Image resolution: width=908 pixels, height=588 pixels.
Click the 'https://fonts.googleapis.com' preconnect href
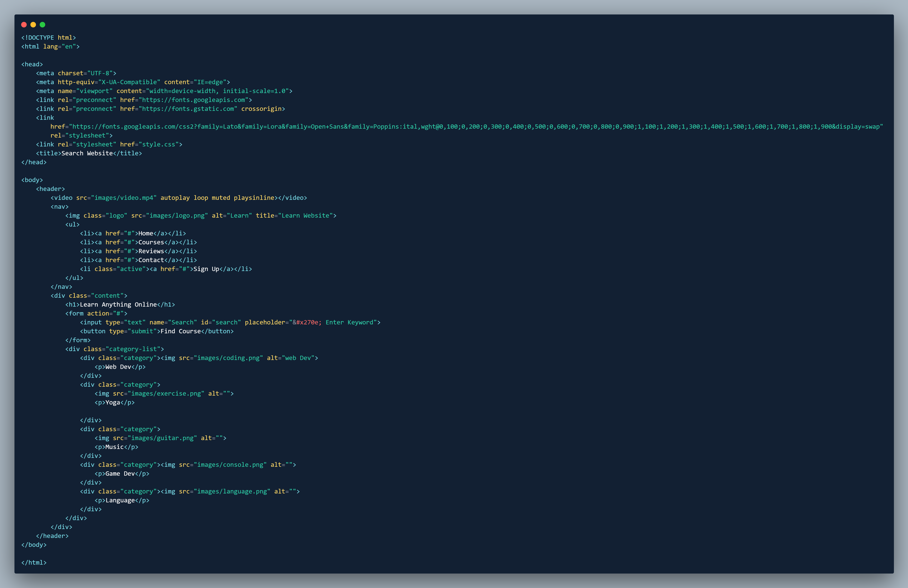(x=193, y=100)
